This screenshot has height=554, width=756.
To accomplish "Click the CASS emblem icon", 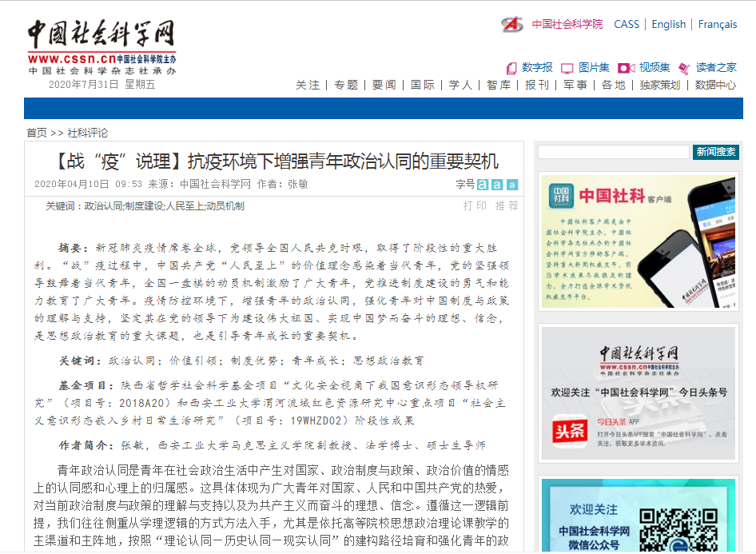I will (512, 25).
